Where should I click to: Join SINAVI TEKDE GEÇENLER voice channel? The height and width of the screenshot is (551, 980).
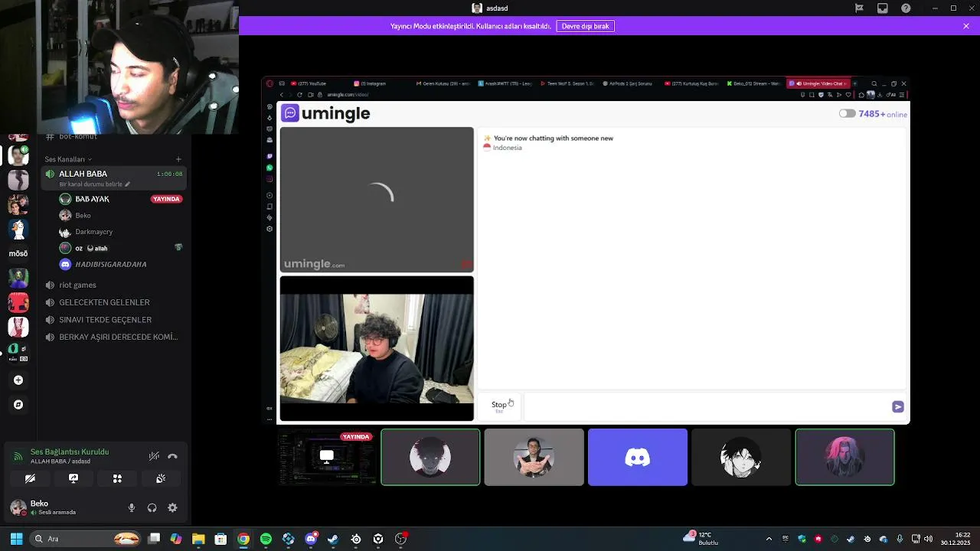[x=113, y=320]
